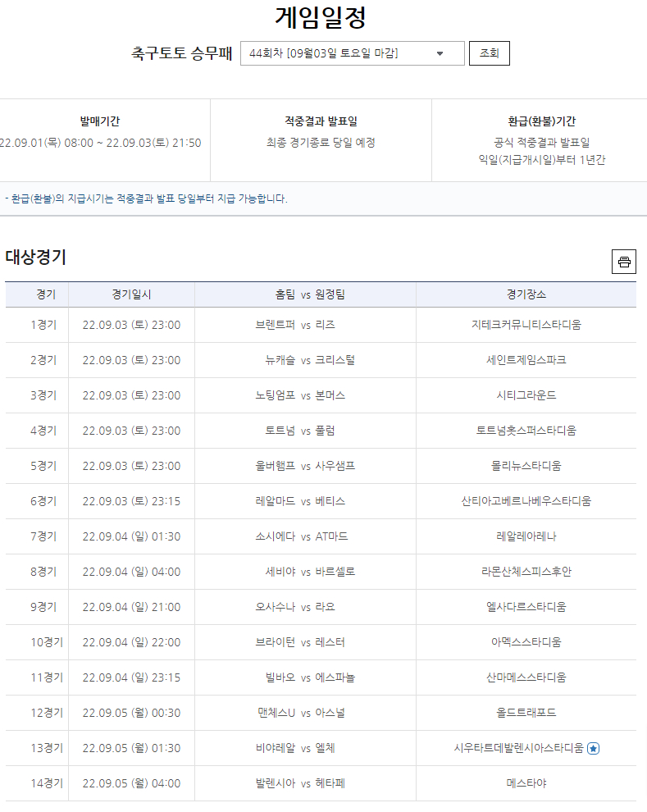This screenshot has height=812, width=647.
Task: Click venue 시티그라운드
Action: [x=526, y=395]
